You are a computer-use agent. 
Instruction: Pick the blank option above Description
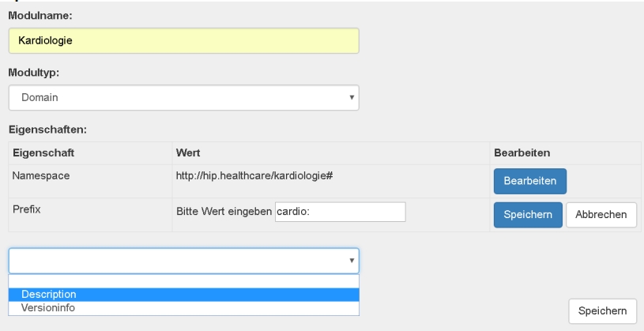183,281
